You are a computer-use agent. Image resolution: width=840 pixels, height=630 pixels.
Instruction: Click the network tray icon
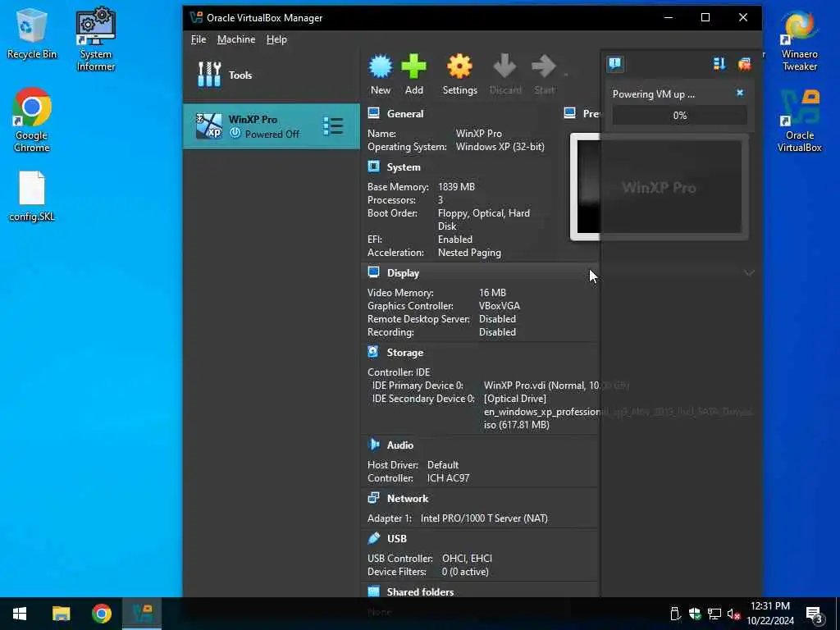pyautogui.click(x=714, y=614)
